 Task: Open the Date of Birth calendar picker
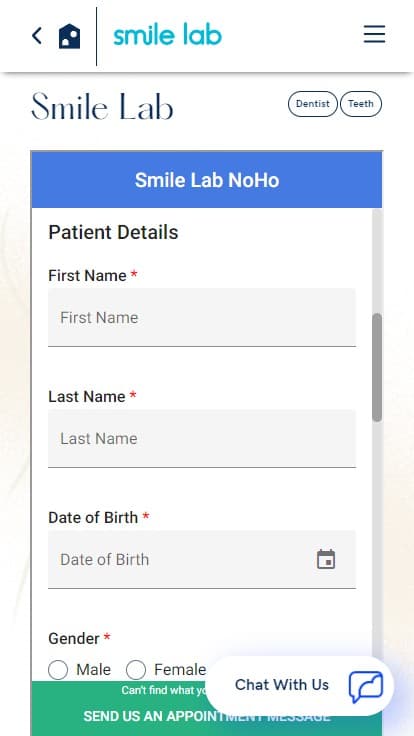326,559
